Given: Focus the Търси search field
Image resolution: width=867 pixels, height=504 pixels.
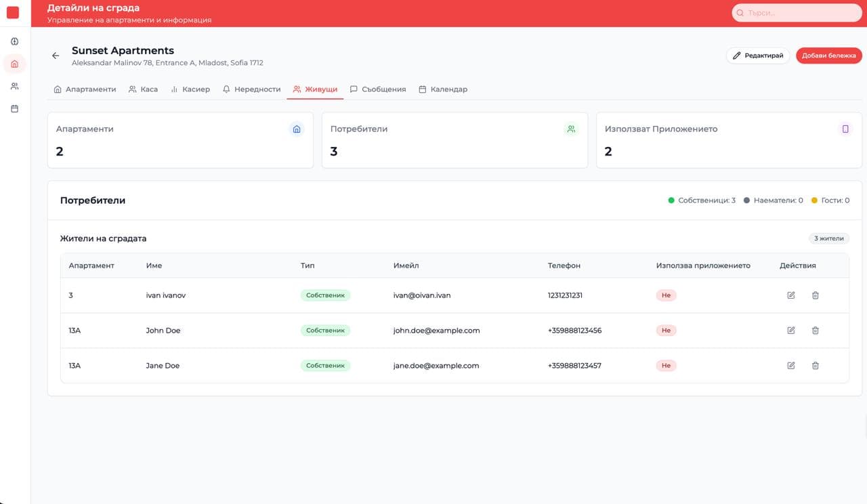Looking at the screenshot, I should (797, 13).
